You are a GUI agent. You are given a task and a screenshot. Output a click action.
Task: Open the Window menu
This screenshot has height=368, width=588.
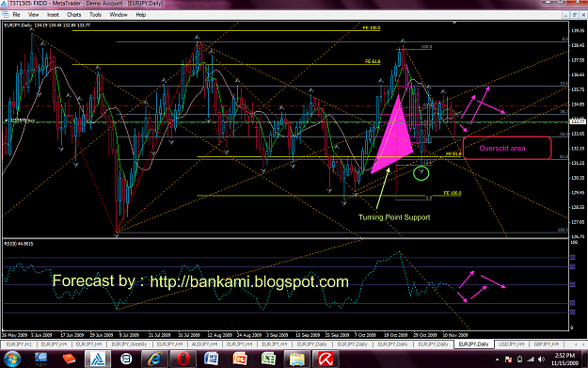tap(119, 15)
